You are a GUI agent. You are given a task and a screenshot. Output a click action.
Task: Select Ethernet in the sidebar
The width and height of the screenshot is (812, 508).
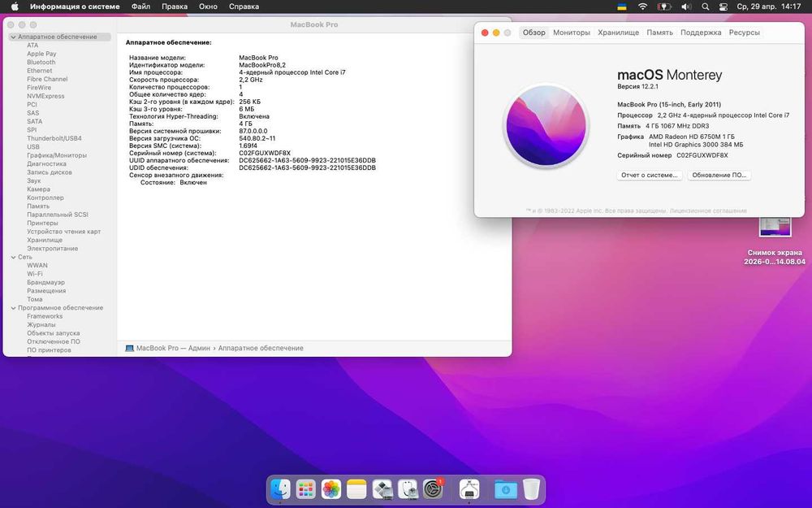click(39, 71)
